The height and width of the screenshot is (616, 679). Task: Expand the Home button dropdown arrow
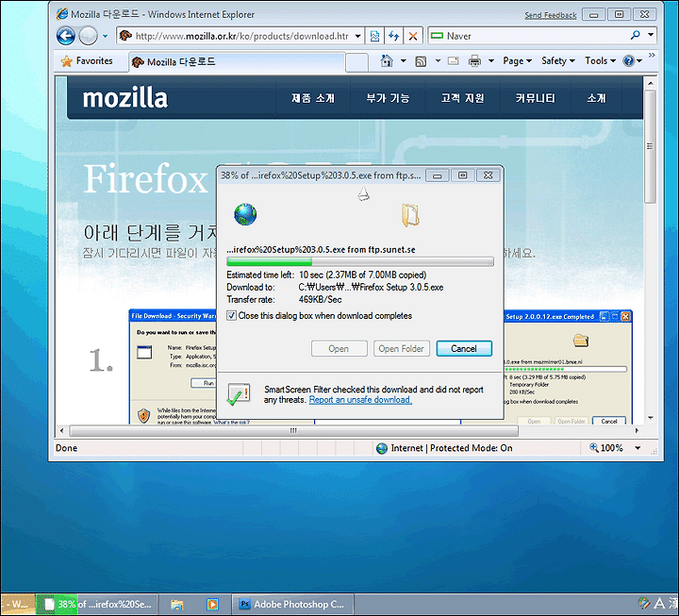coord(404,61)
